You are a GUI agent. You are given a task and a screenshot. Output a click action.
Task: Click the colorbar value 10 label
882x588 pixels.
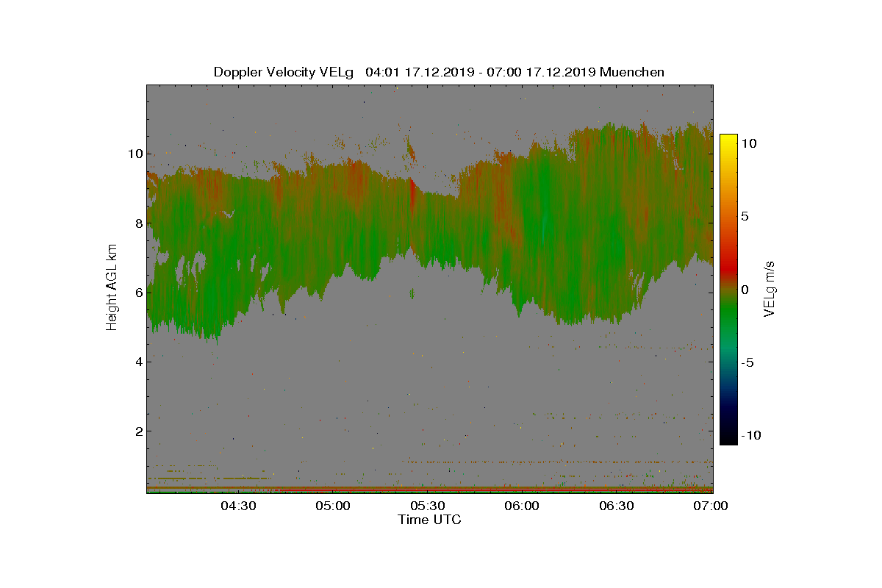pyautogui.click(x=748, y=144)
